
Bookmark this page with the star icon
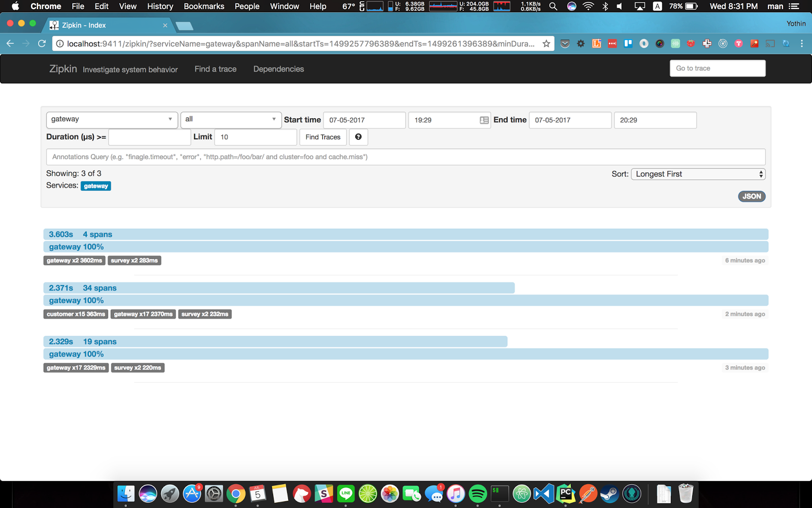coord(546,44)
